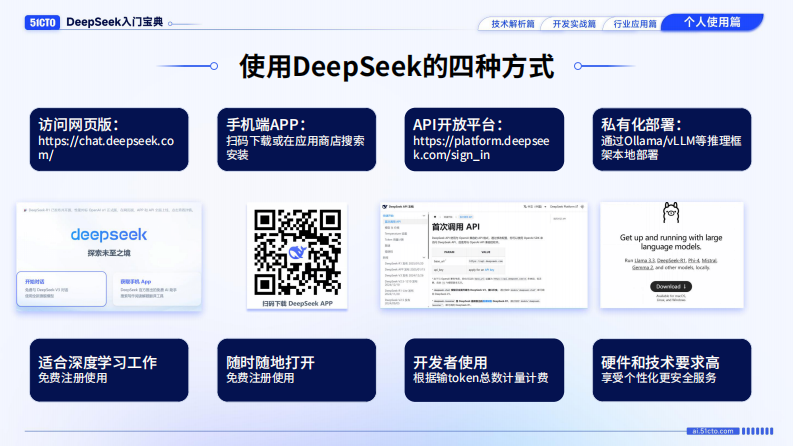Click 'Get up and running' Ollama text
This screenshot has width=793, height=446.
tap(671, 242)
